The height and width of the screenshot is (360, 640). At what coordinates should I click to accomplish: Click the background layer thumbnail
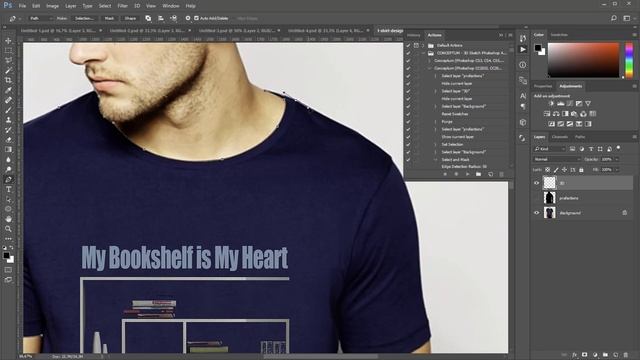tap(549, 213)
